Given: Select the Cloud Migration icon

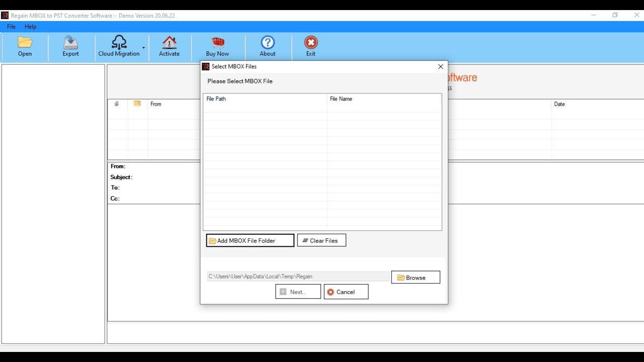Looking at the screenshot, I should 119,42.
